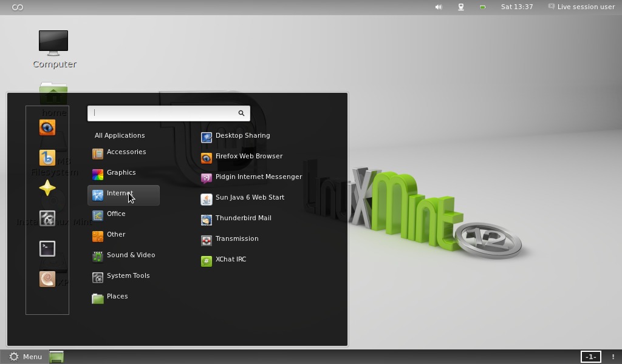This screenshot has height=364, width=622.
Task: Open the gear settings icon in favorites
Action: click(x=47, y=218)
